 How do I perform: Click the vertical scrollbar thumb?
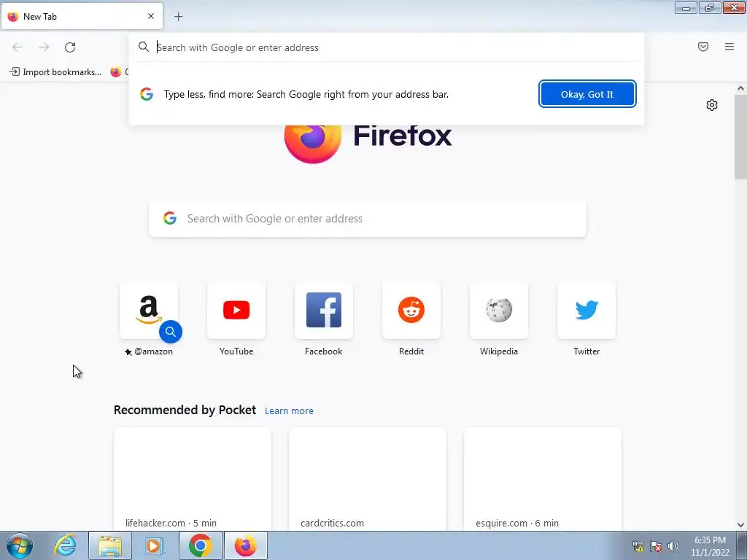(x=740, y=136)
